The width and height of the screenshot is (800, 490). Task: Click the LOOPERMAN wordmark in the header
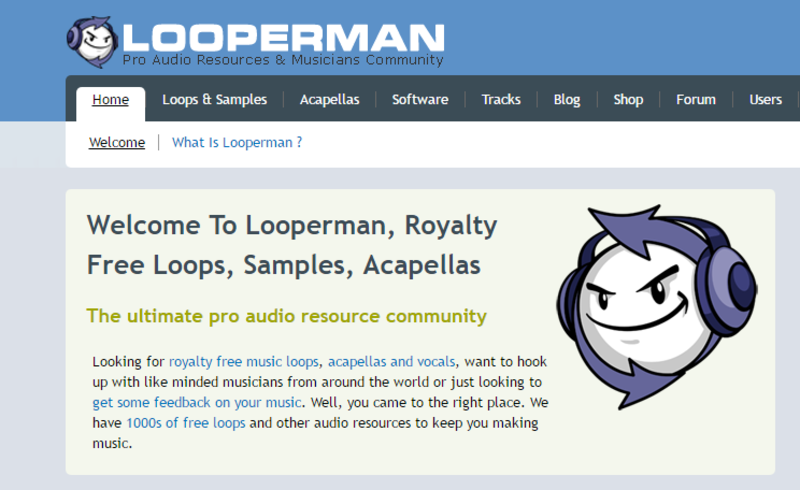click(x=283, y=37)
